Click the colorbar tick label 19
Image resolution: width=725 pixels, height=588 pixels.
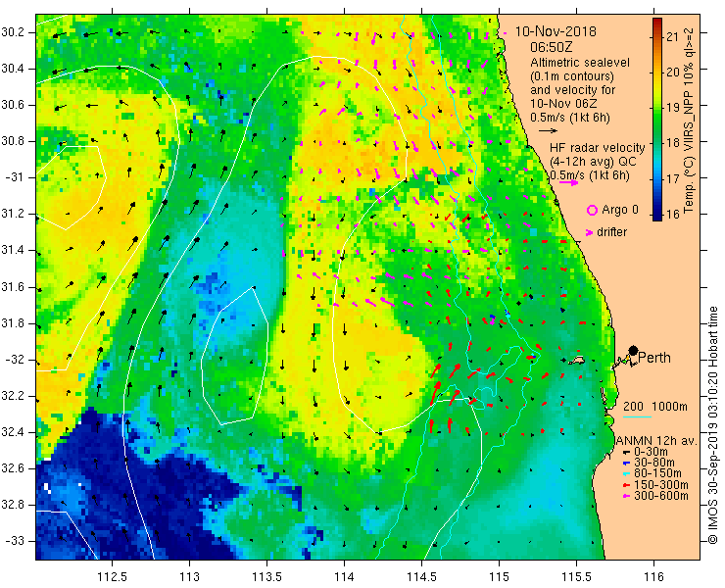coord(673,108)
